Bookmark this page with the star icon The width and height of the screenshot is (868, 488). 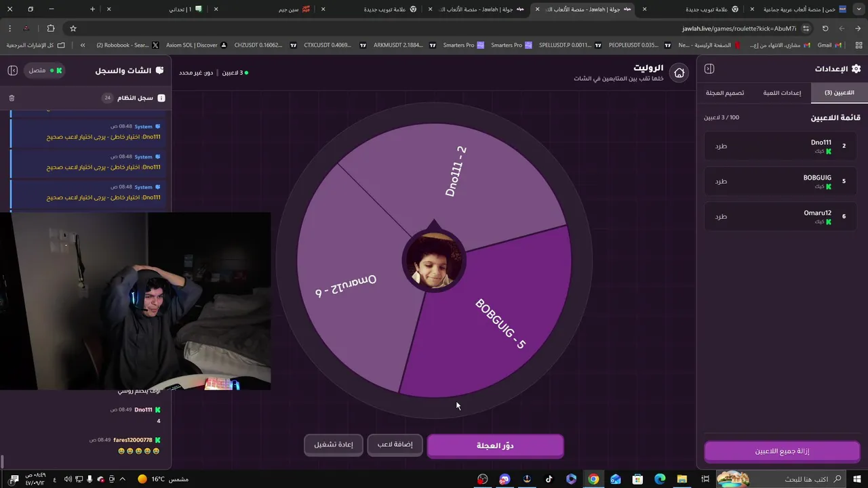(73, 28)
